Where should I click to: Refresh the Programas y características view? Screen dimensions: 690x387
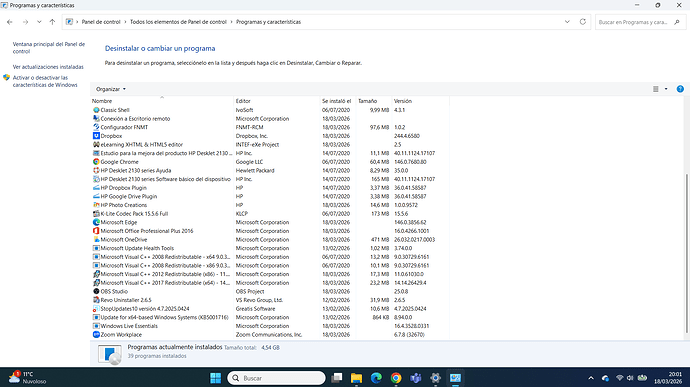583,22
